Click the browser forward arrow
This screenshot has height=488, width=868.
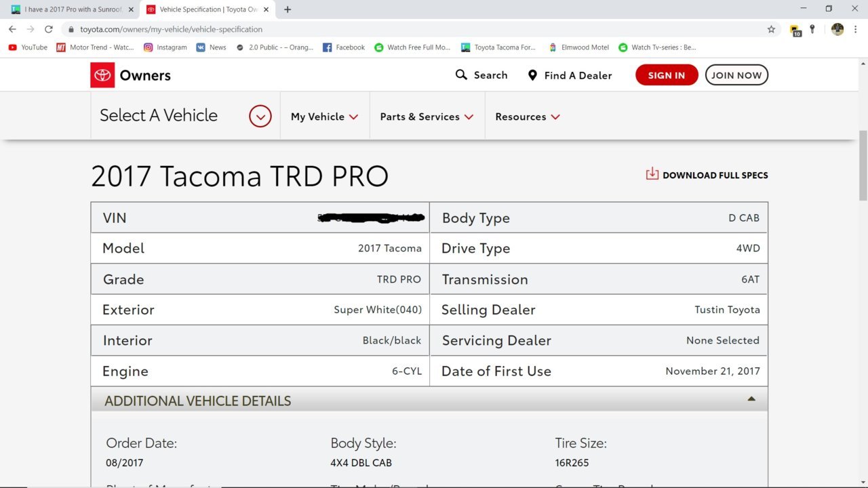click(31, 29)
